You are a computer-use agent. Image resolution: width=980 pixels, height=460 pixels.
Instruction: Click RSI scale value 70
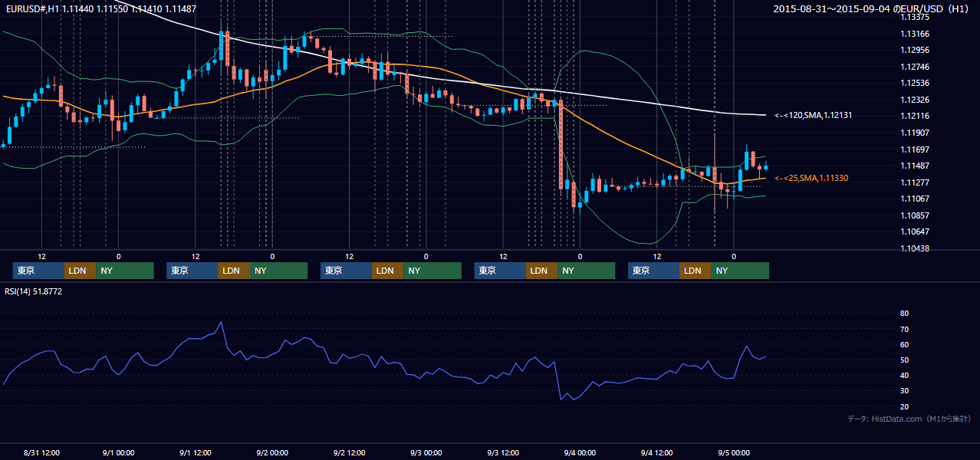point(904,329)
